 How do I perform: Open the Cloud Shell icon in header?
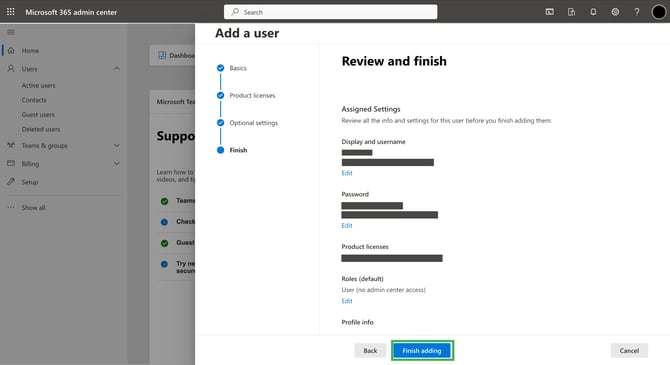pos(550,12)
